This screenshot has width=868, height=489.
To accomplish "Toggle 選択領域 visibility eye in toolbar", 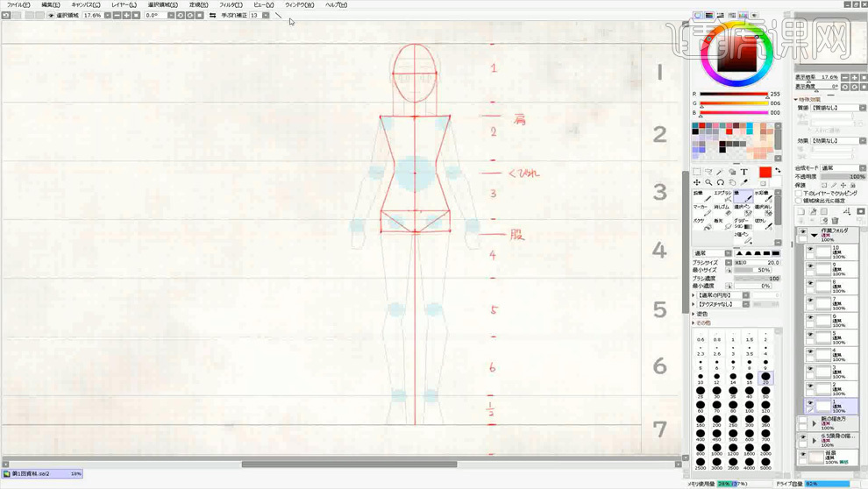I will coord(51,16).
